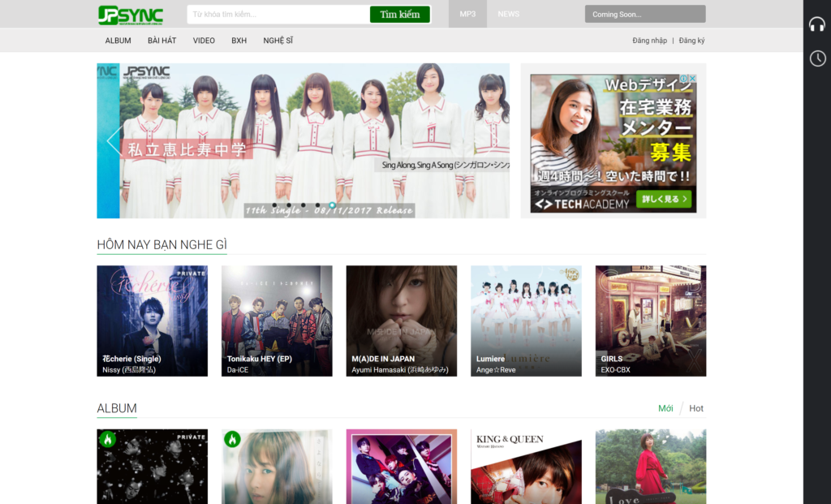Click the Đăng ký register link
The width and height of the screenshot is (831, 504).
coord(691,41)
